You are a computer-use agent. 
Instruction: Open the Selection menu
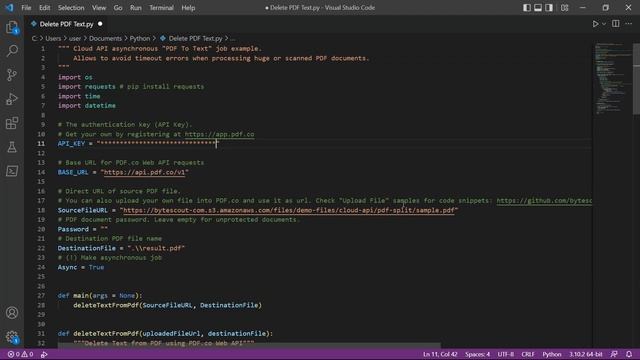[71, 8]
